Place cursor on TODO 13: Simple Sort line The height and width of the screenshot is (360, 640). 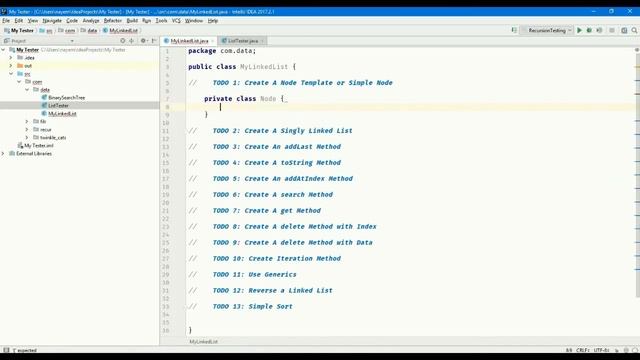[x=252, y=307]
